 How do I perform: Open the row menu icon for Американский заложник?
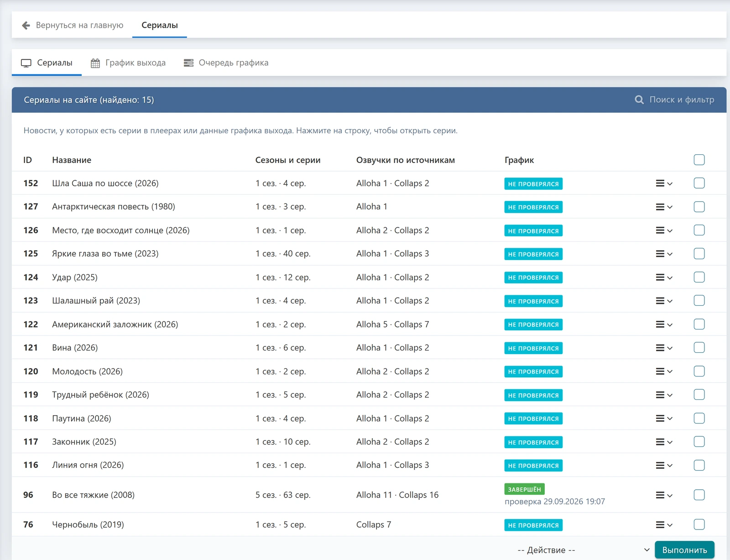tap(664, 324)
